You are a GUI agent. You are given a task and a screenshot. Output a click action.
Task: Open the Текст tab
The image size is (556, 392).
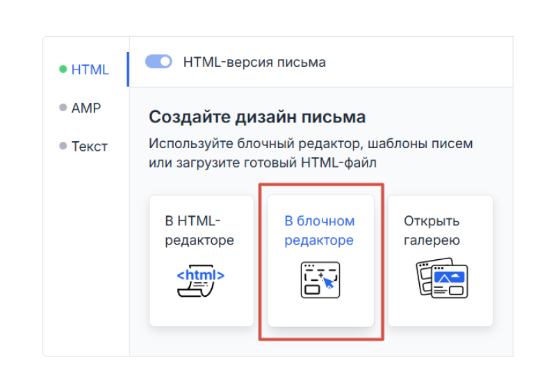point(90,147)
